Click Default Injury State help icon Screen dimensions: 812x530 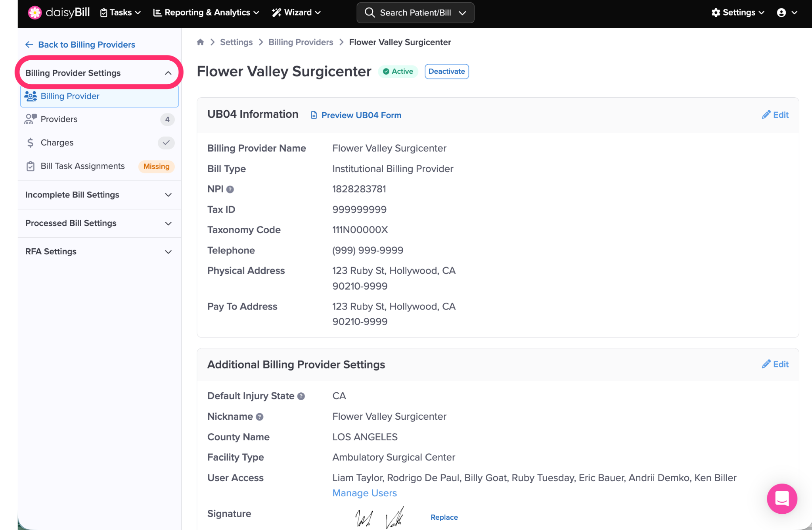(x=301, y=396)
